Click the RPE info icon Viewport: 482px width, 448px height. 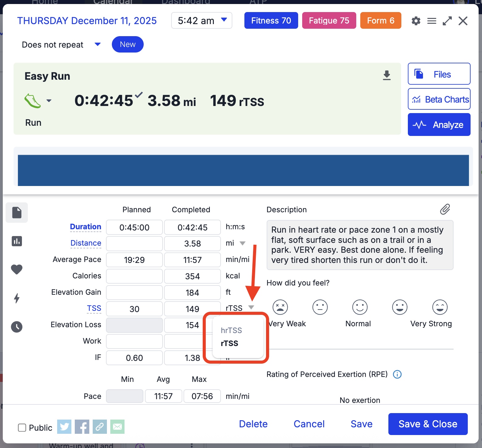397,374
